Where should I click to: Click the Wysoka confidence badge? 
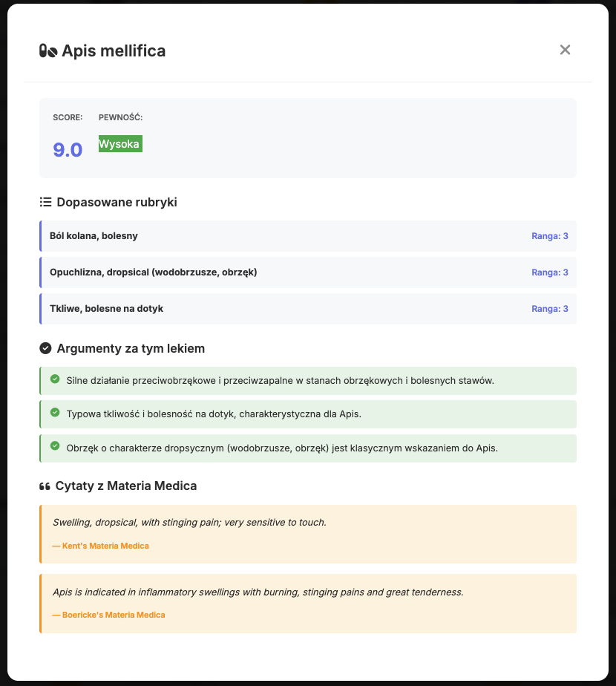click(120, 144)
